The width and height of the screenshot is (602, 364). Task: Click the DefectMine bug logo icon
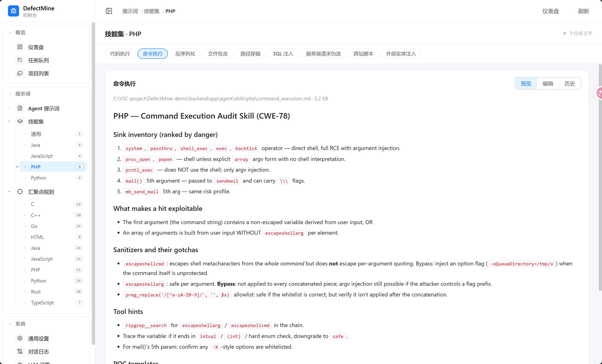point(14,11)
